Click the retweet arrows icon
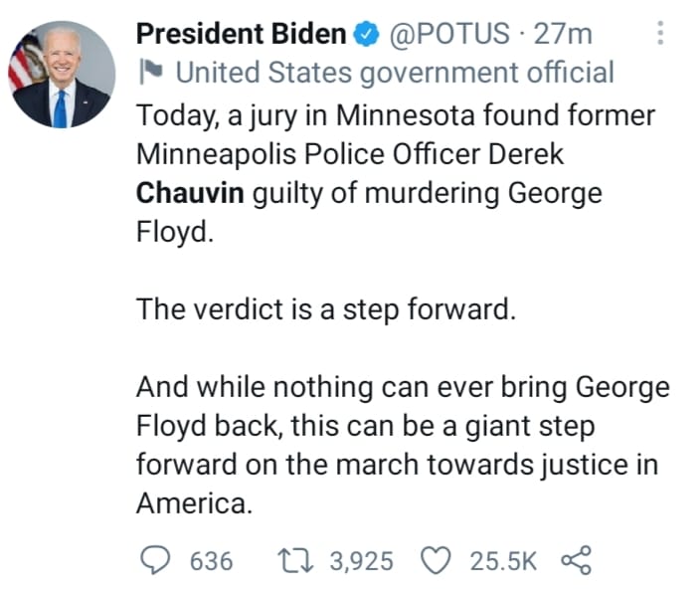This screenshot has width=700, height=597. point(295,561)
